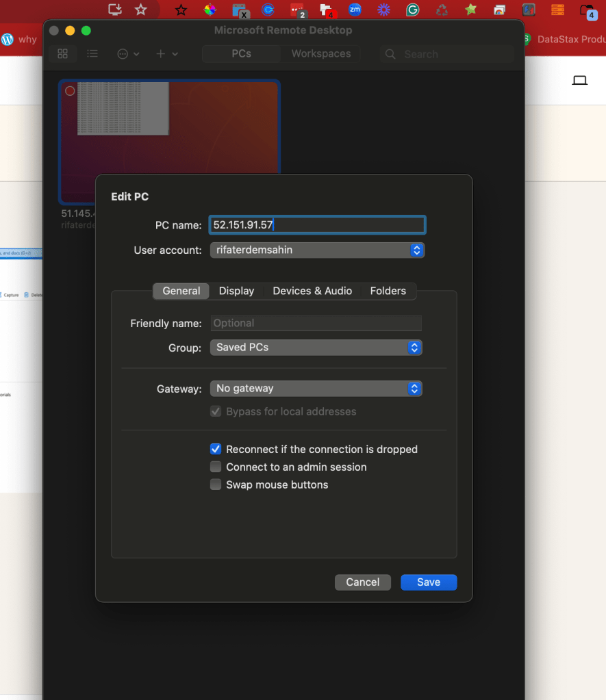This screenshot has height=700, width=606.
Task: Enable Swap mouse buttons
Action: click(216, 484)
